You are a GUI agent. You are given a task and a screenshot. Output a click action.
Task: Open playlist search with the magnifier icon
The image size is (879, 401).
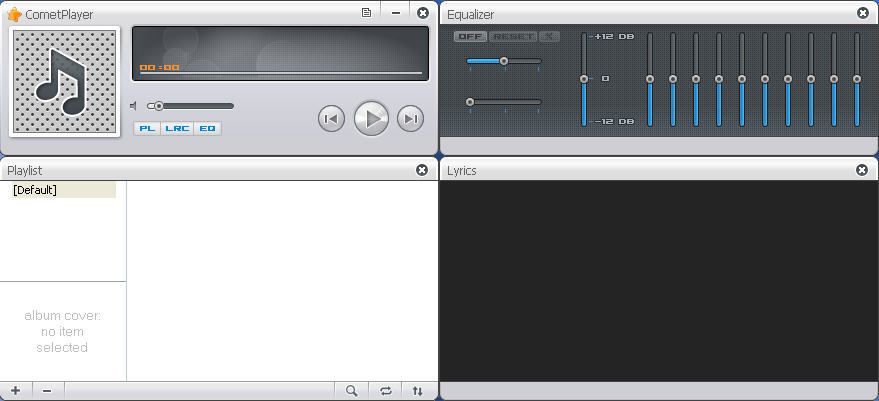click(x=351, y=391)
